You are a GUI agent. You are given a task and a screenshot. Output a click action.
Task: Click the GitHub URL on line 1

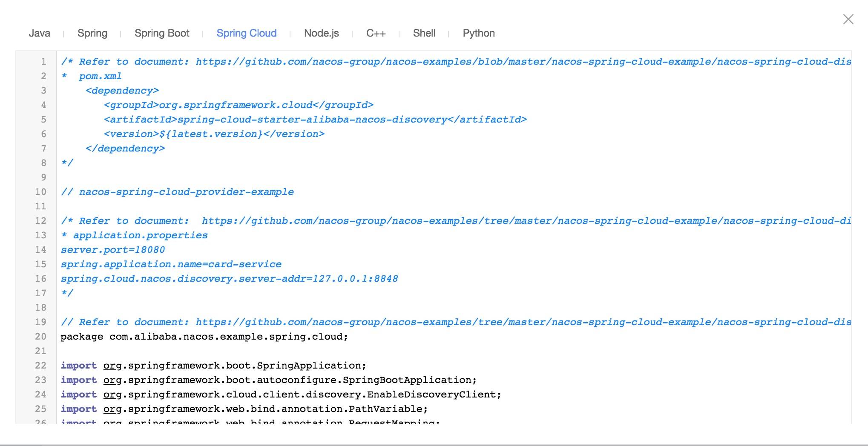(x=523, y=62)
